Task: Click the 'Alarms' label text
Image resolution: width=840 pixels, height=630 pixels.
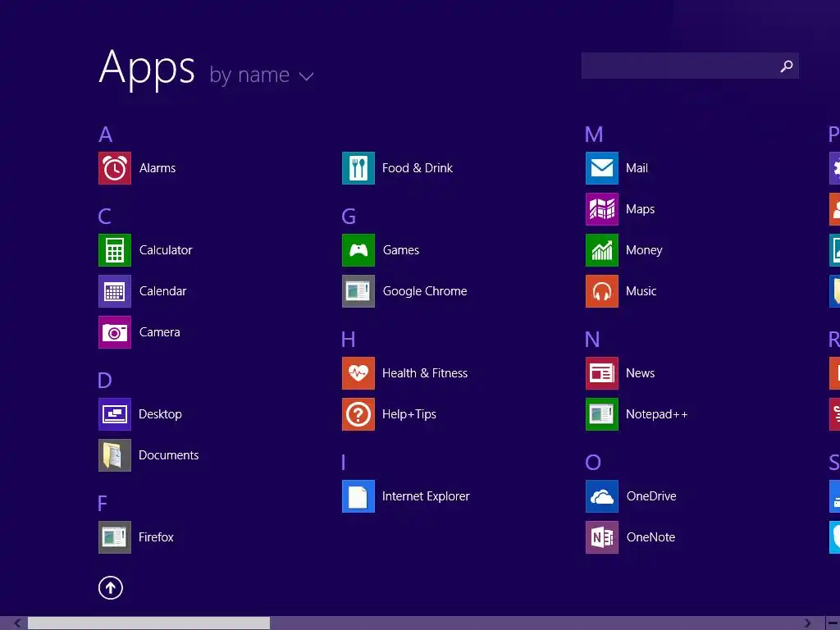Action: [157, 168]
